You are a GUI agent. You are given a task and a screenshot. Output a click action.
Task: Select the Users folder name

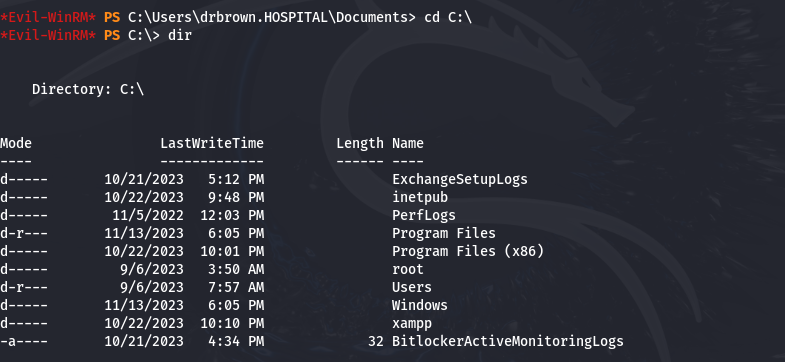tap(412, 287)
